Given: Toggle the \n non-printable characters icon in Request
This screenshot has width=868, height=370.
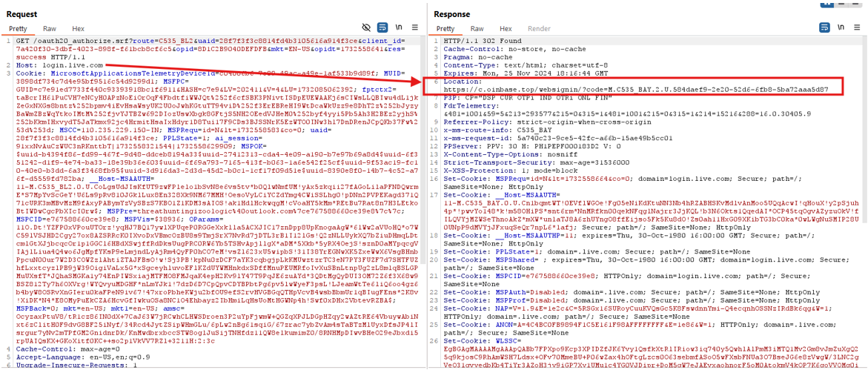Looking at the screenshot, I should click(x=400, y=28).
